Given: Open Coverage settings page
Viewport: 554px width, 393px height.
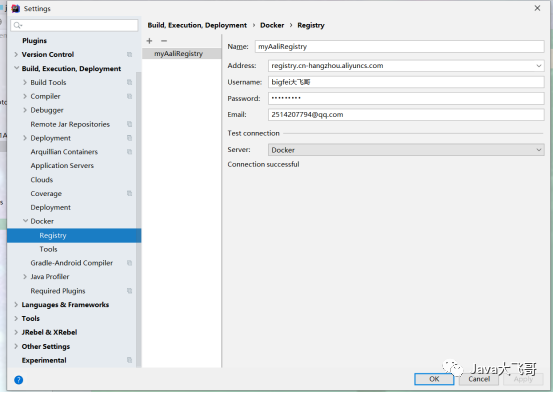Looking at the screenshot, I should pyautogui.click(x=46, y=194).
